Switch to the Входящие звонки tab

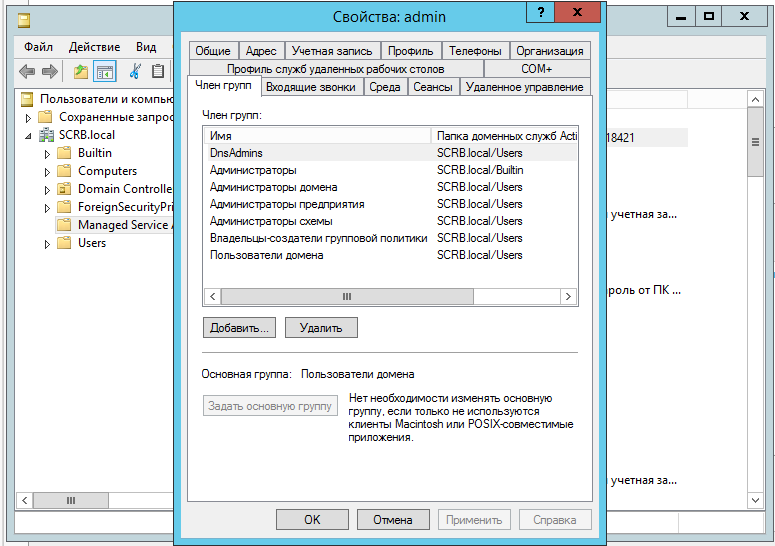click(311, 87)
